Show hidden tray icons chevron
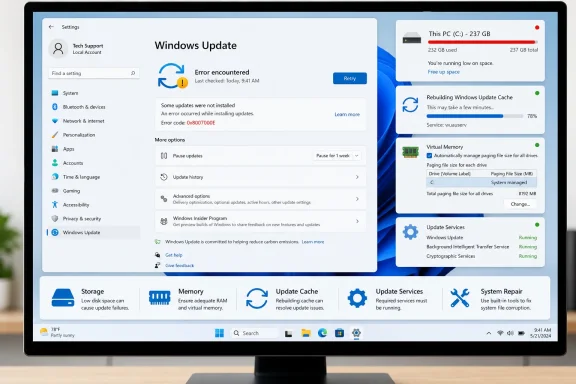 click(489, 333)
